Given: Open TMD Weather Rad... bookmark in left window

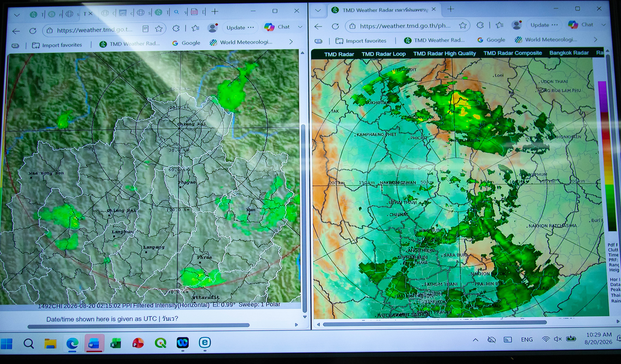Looking at the screenshot, I should (x=130, y=44).
